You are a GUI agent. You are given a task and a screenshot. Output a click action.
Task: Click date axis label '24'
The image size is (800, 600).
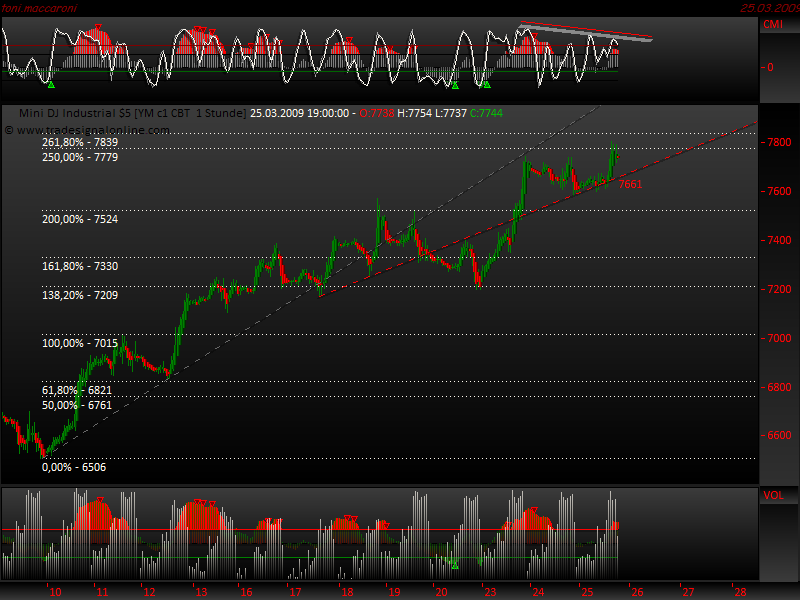point(538,592)
